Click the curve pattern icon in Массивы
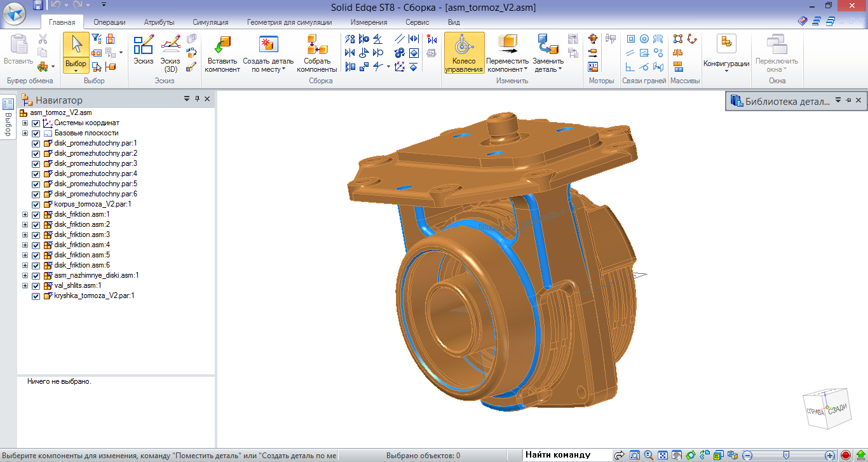This screenshot has width=868, height=462. tap(692, 39)
